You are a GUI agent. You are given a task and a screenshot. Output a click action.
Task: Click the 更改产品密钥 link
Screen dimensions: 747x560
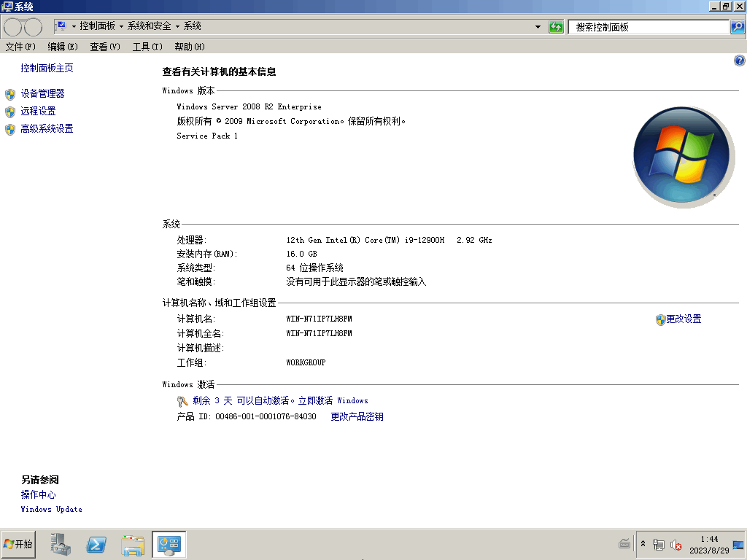[x=357, y=417]
